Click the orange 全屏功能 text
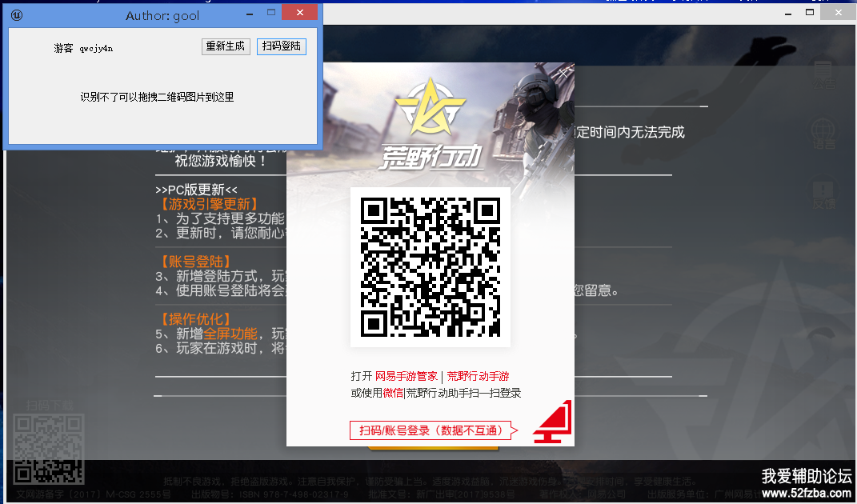 pyautogui.click(x=230, y=334)
